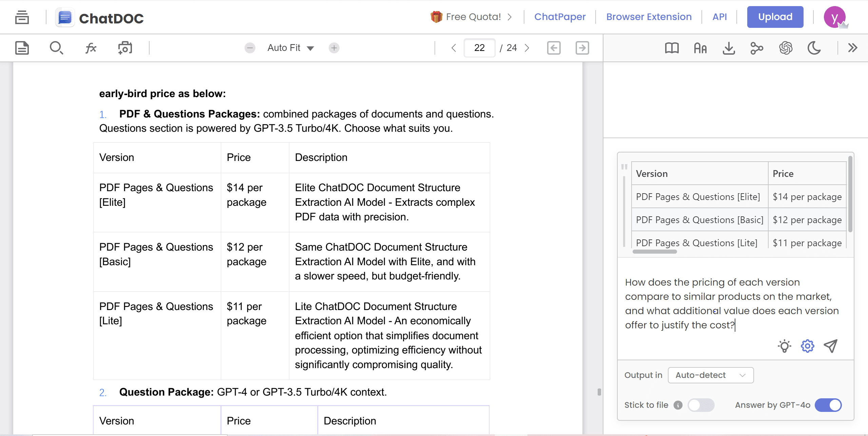Click the lightbulb suggestion icon
Screen dimensions: 868x436
[x=784, y=346]
